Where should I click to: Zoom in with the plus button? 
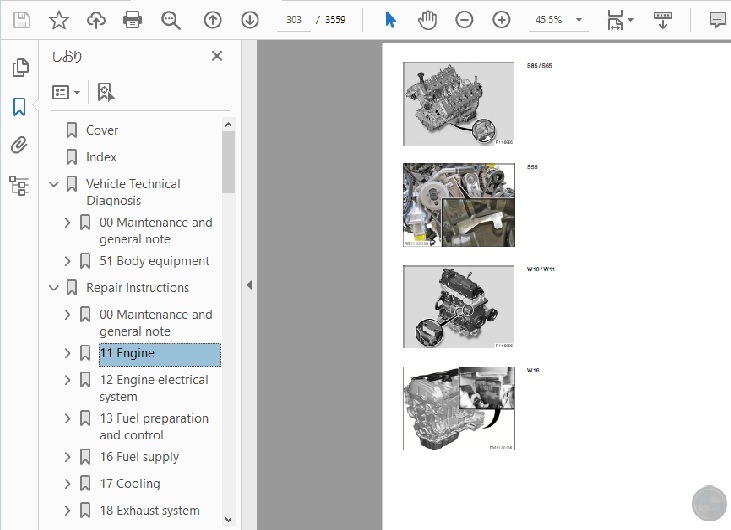501,20
